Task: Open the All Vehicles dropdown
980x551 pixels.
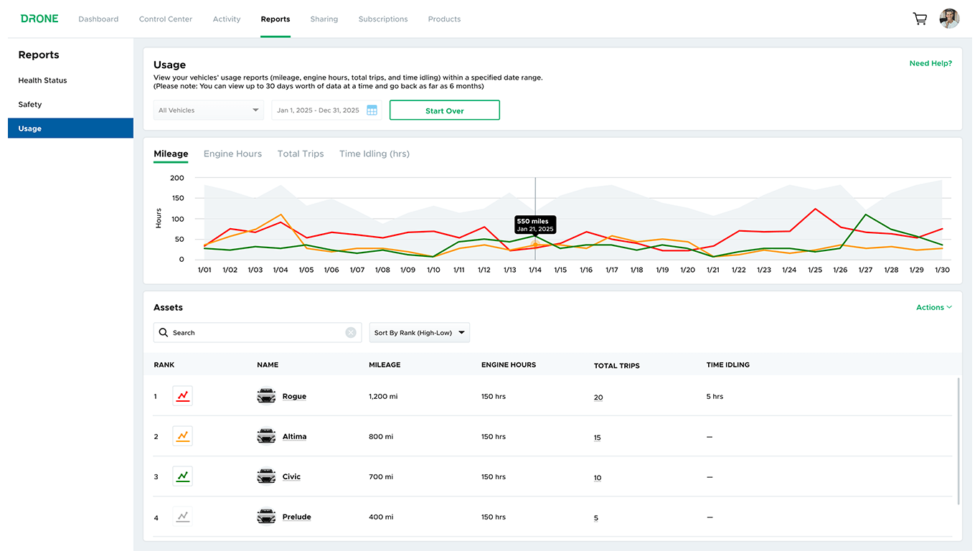Action: coord(208,110)
